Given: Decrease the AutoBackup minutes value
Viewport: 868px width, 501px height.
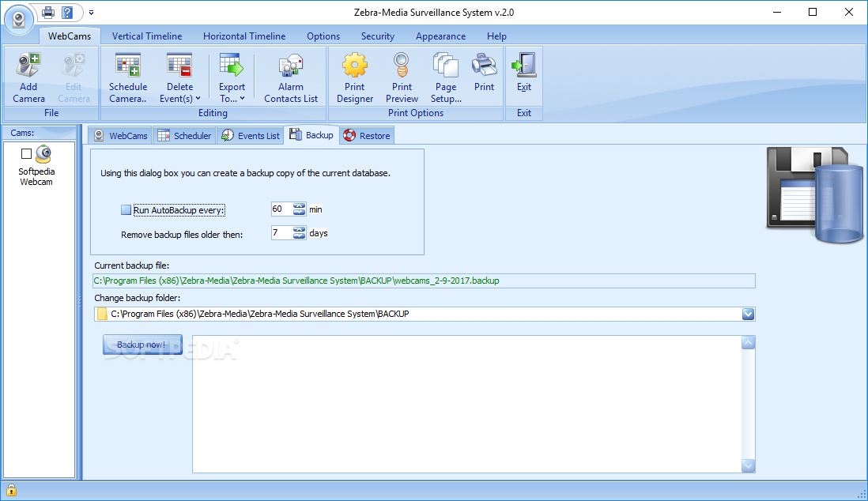Looking at the screenshot, I should pyautogui.click(x=299, y=213).
